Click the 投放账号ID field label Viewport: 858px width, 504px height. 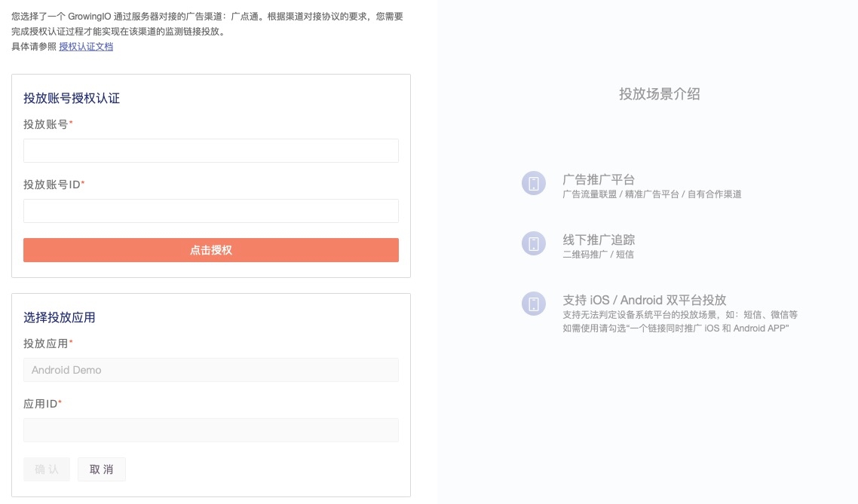52,185
